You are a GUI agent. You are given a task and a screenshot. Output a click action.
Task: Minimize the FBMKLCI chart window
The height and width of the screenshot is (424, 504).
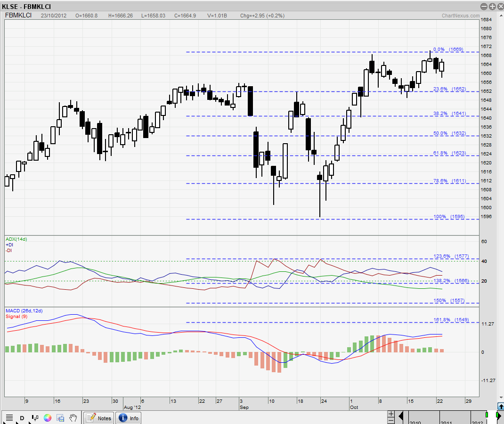tap(483, 7)
